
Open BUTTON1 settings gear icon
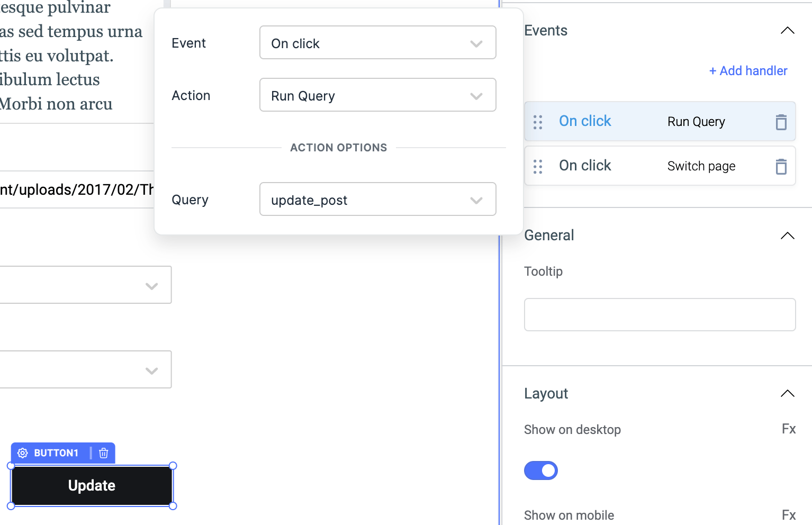[23, 453]
